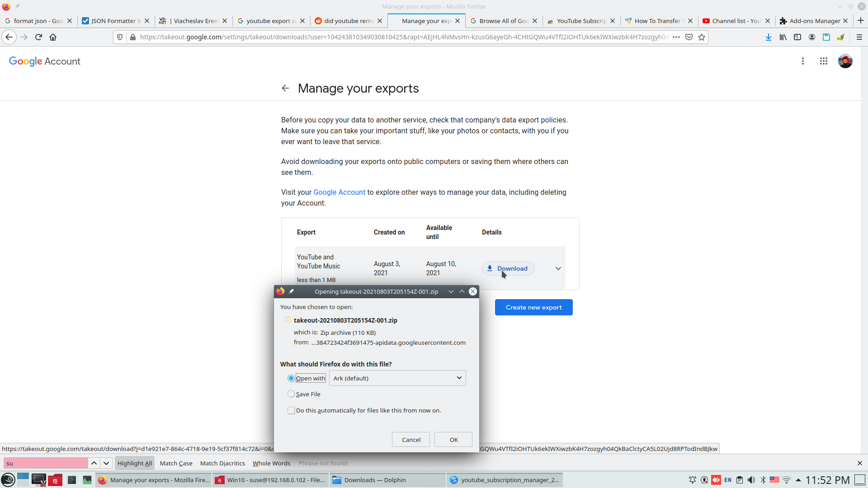Click the library toolbar icon
Image resolution: width=868 pixels, height=488 pixels.
783,37
